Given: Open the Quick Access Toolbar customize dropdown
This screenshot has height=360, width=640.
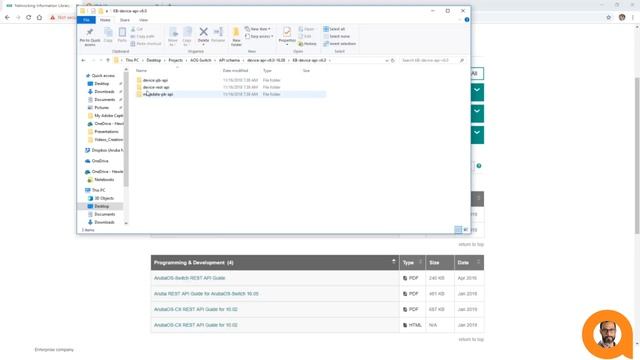Looking at the screenshot, I should pos(107,11).
